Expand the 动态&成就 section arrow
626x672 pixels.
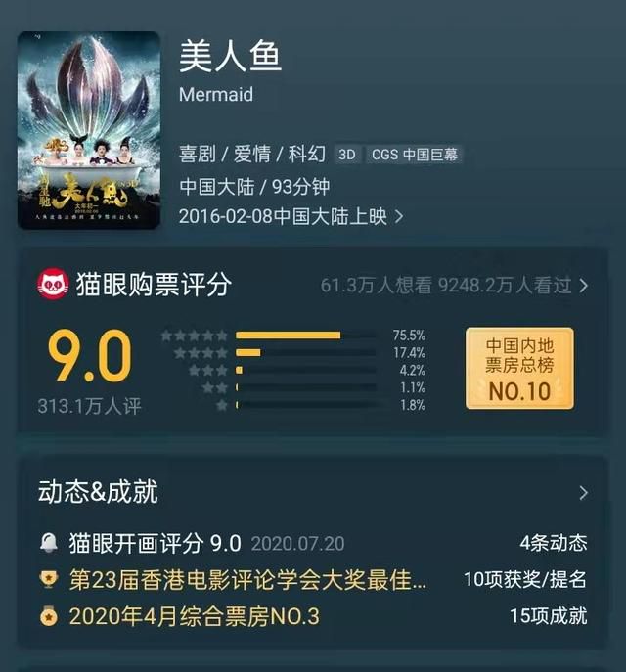583,493
